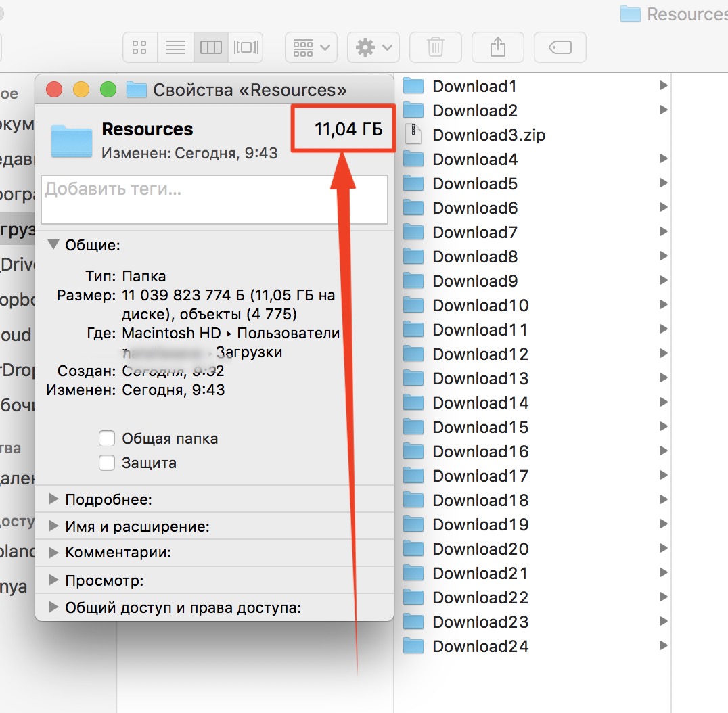Click the Download6 folder icon
728x713 pixels.
[413, 208]
